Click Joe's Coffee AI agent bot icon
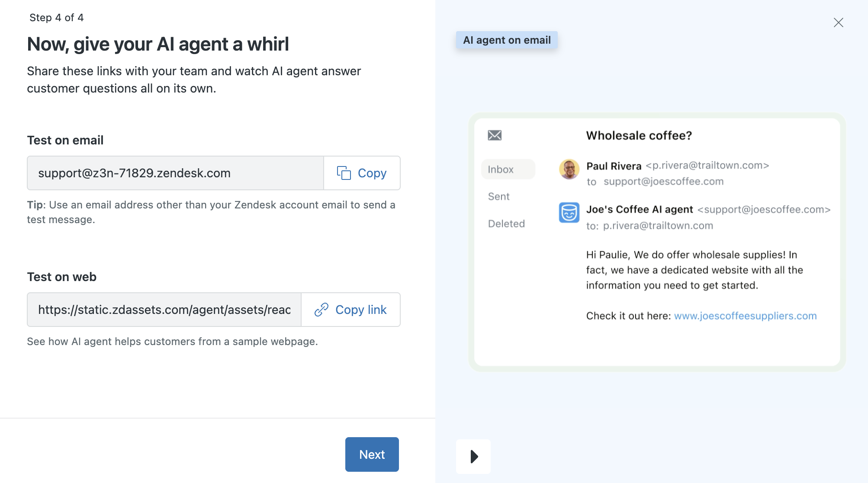868x483 pixels. coord(569,212)
